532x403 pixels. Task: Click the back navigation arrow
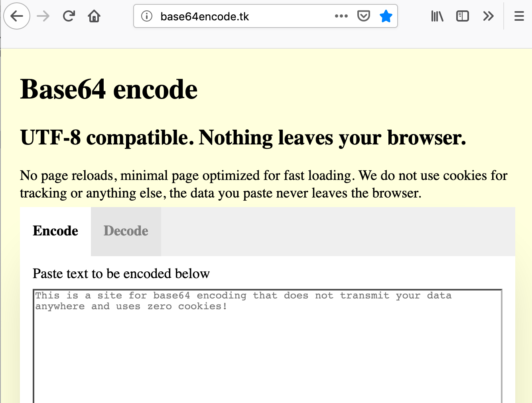[17, 16]
